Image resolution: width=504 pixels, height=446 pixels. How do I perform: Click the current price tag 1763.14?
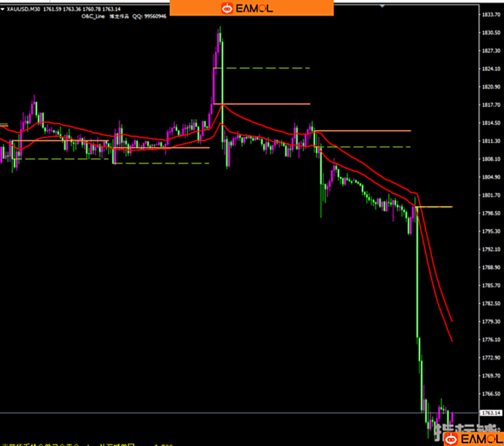491,413
